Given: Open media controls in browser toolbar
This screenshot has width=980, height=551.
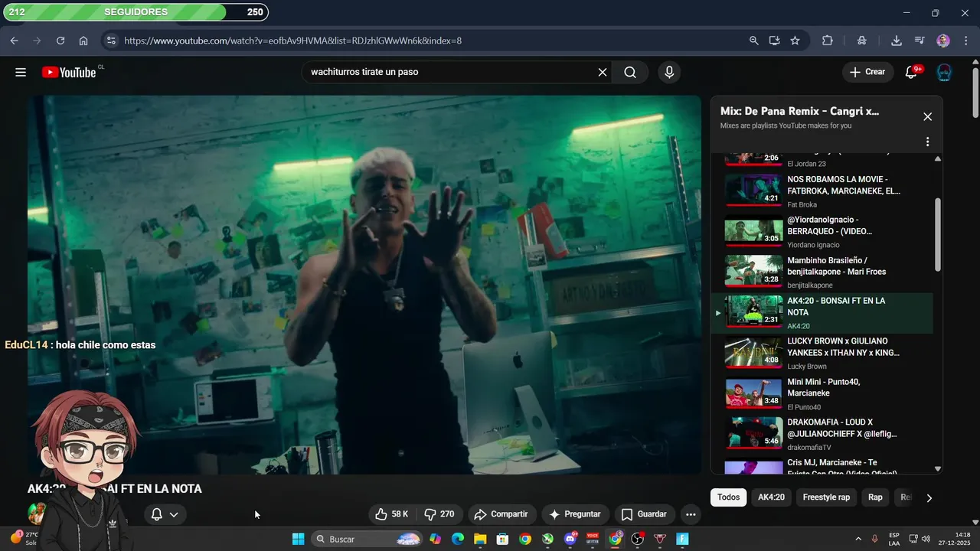Looking at the screenshot, I should [920, 41].
